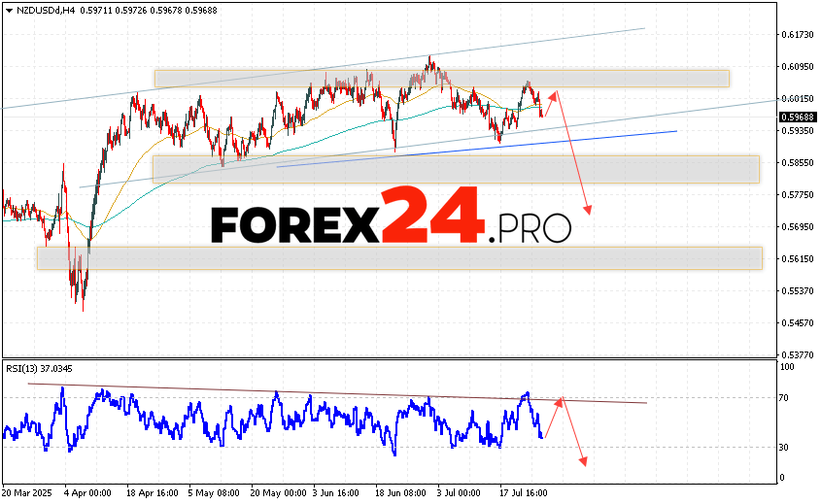The width and height of the screenshot is (821, 504).
Task: Click the 0.53770 price axis label
Action: [796, 354]
